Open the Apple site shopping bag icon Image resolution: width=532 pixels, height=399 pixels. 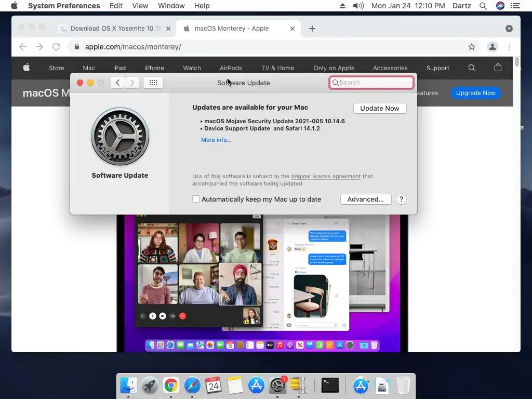(x=498, y=68)
